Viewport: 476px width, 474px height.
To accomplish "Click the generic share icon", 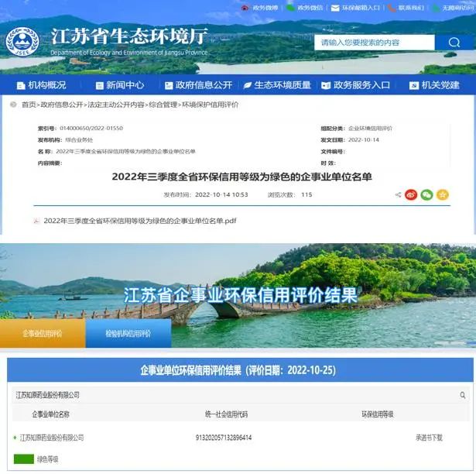I will (398, 195).
